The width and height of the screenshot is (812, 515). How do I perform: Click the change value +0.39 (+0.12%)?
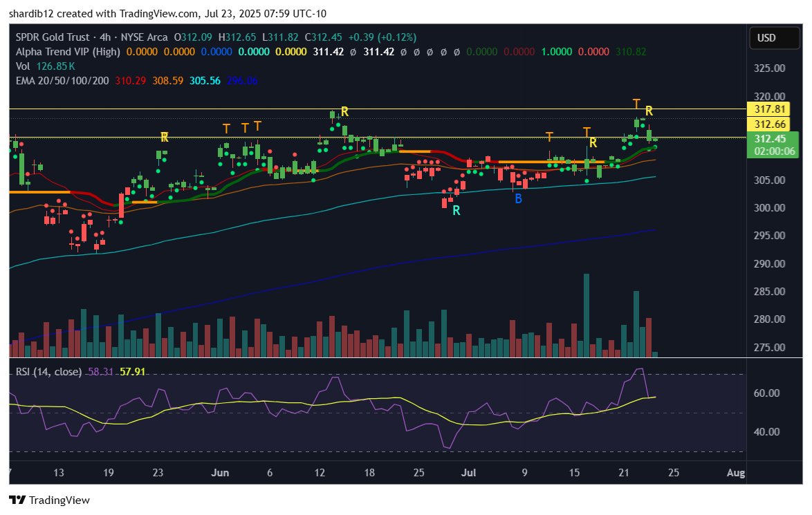tap(382, 37)
